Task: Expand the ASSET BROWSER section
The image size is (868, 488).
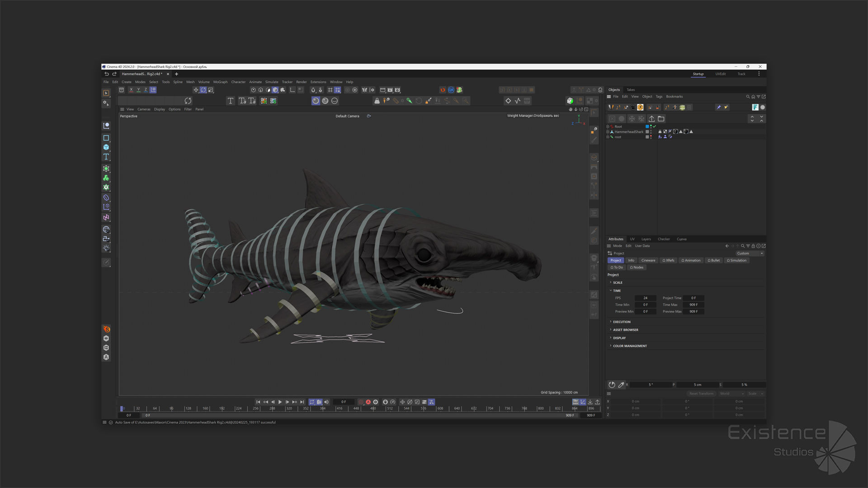Action: click(610, 330)
